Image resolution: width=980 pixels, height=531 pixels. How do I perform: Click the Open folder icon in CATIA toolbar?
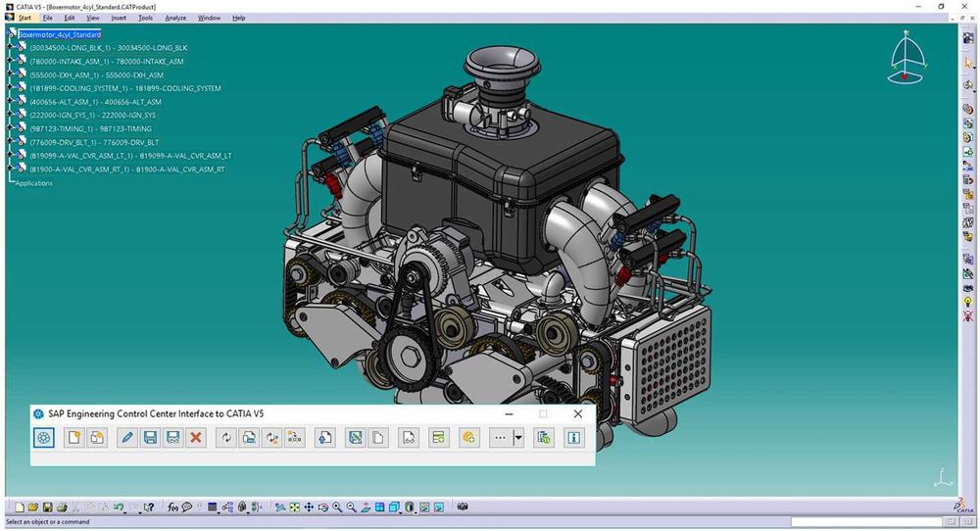33,507
